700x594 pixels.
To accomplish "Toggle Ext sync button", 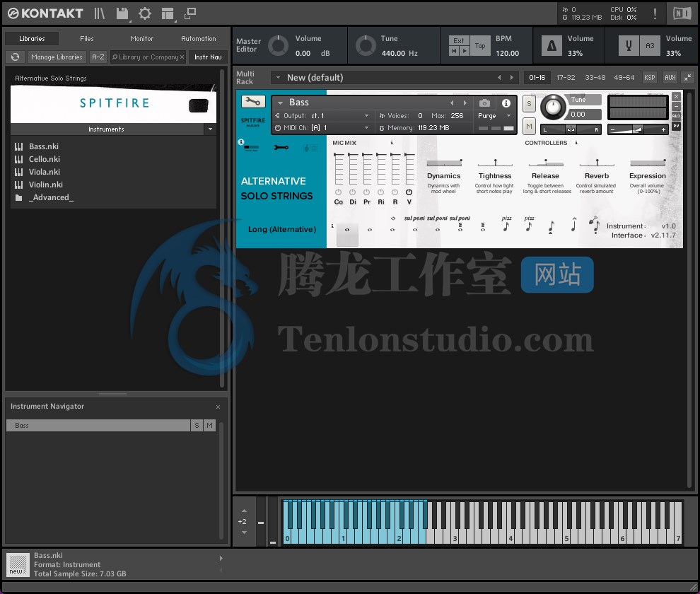I will (458, 40).
